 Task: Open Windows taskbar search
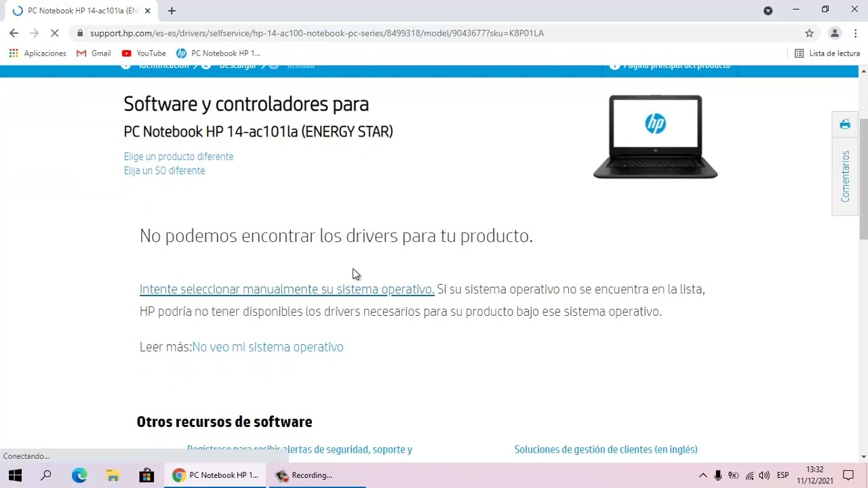pos(46,475)
